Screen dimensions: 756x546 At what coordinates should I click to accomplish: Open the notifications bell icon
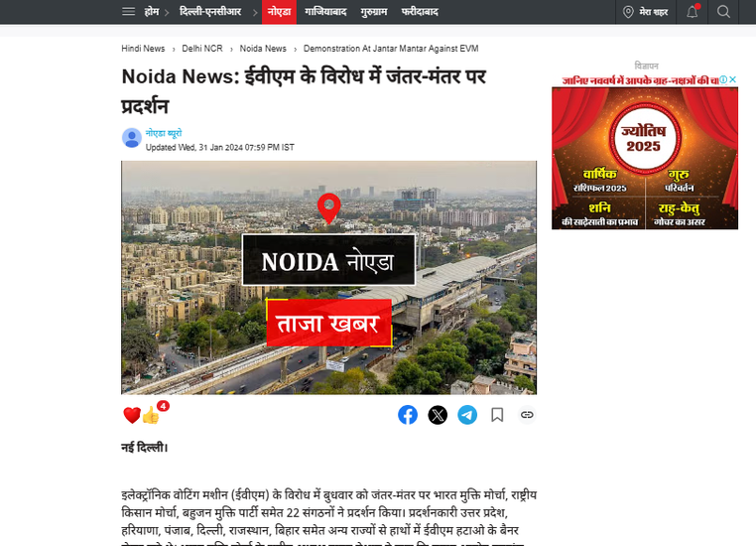pyautogui.click(x=693, y=12)
